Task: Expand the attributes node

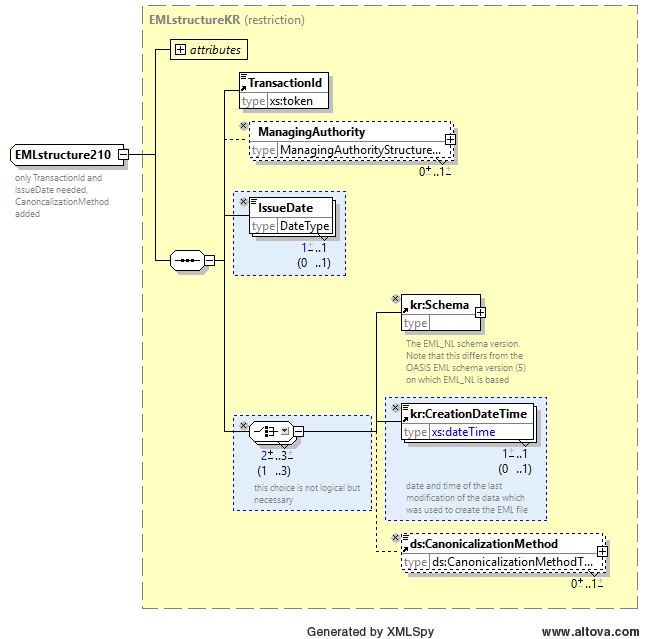Action: (x=180, y=50)
